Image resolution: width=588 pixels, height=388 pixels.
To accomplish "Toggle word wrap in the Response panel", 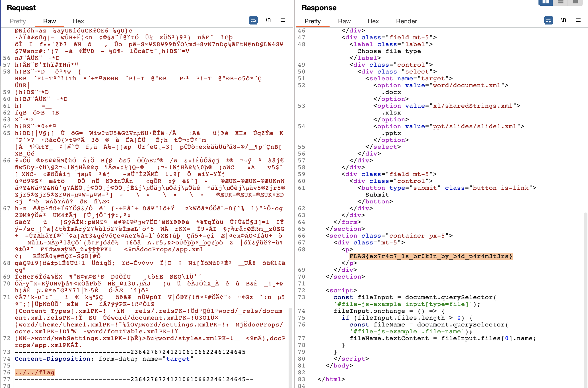I will tap(548, 20).
